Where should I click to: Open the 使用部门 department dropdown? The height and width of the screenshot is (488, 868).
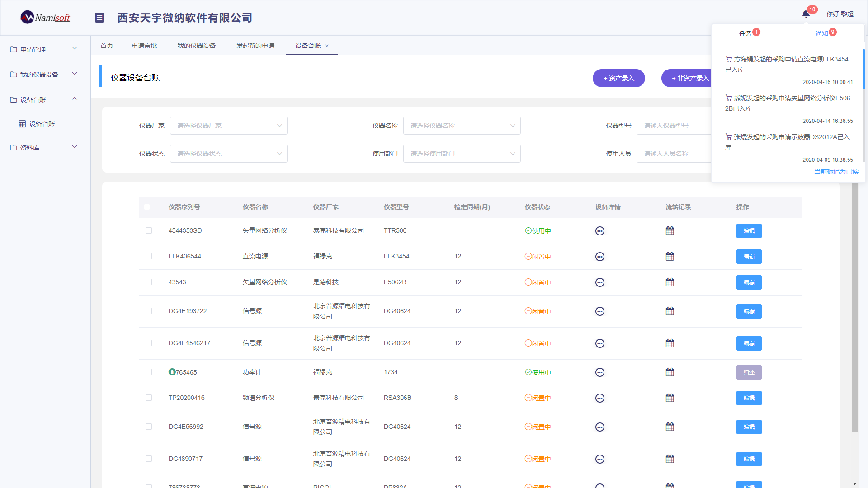[462, 154]
